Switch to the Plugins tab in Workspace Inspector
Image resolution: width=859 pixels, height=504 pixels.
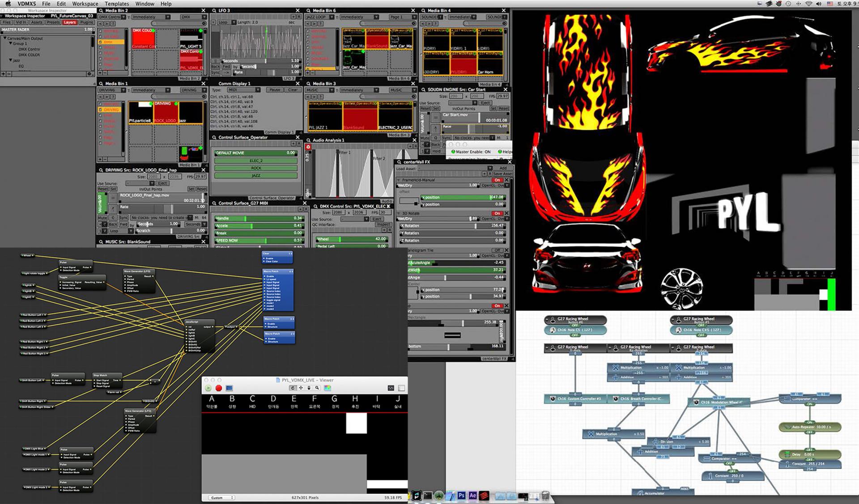pyautogui.click(x=87, y=22)
